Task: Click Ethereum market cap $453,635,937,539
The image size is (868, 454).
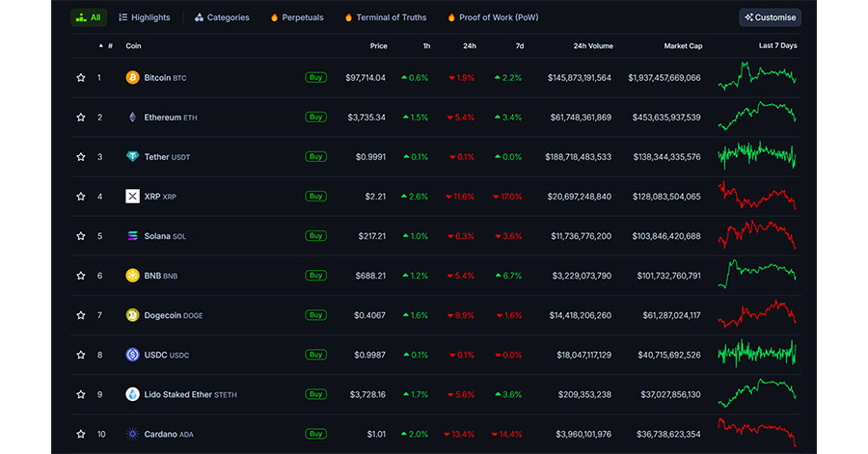Action: 666,118
